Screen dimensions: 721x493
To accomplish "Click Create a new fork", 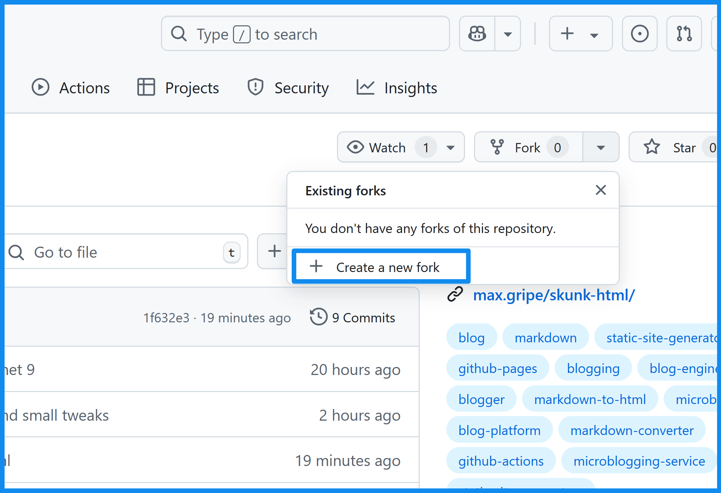I will point(381,267).
